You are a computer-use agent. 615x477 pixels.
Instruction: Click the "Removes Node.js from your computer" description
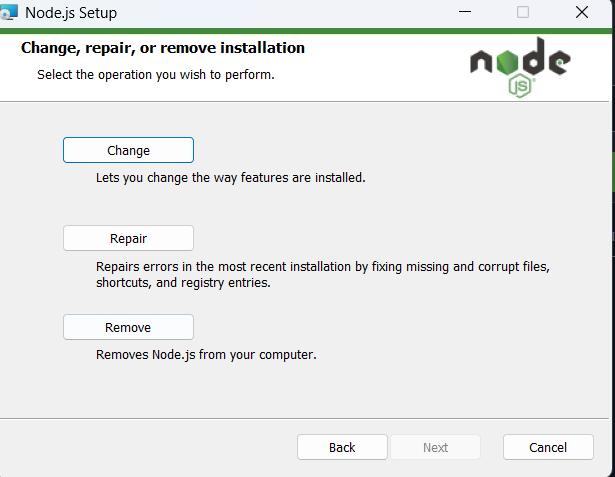[206, 355]
